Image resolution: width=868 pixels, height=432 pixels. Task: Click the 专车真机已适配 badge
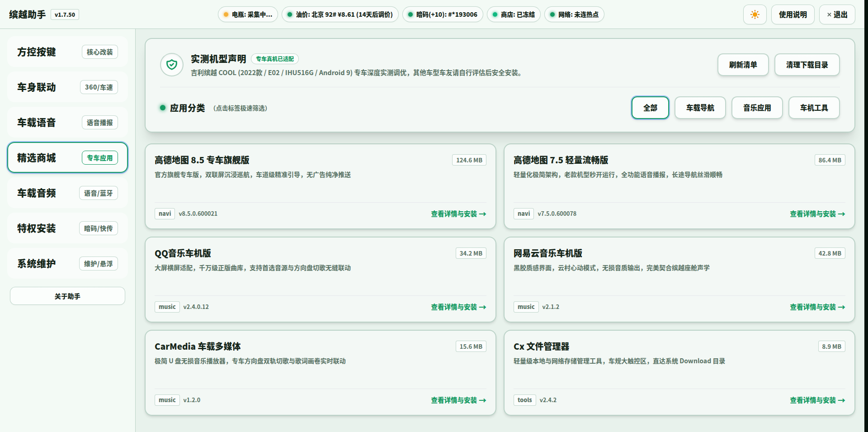point(275,59)
